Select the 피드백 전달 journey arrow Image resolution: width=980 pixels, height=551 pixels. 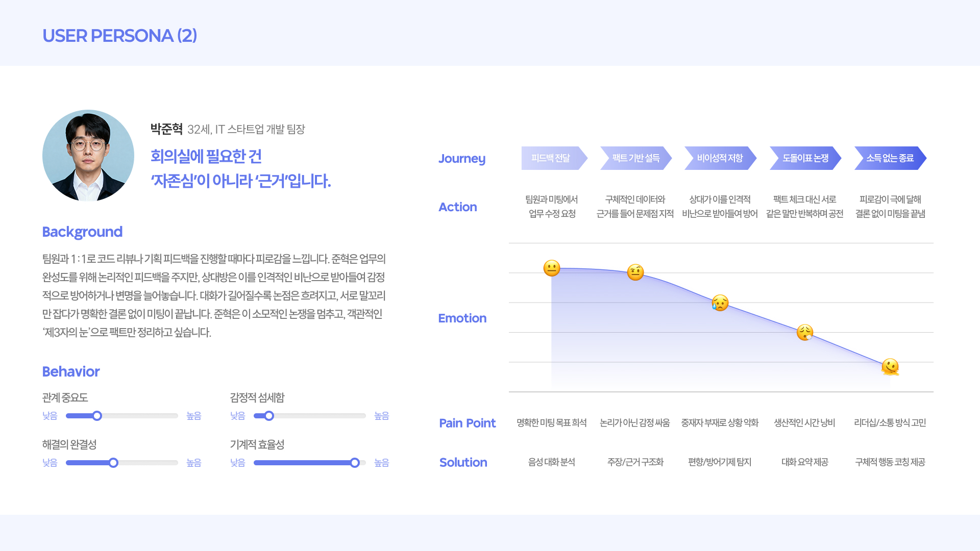(551, 158)
